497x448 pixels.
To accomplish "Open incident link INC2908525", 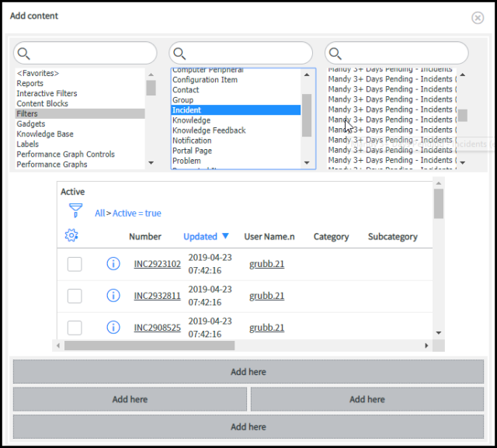I will [x=157, y=328].
